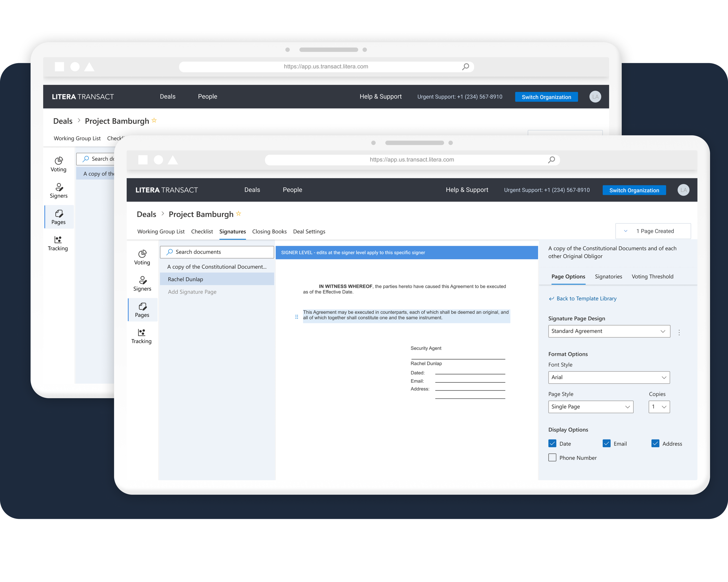The height and width of the screenshot is (582, 728).
Task: Expand the 1 Page Created chevron
Action: [625, 231]
